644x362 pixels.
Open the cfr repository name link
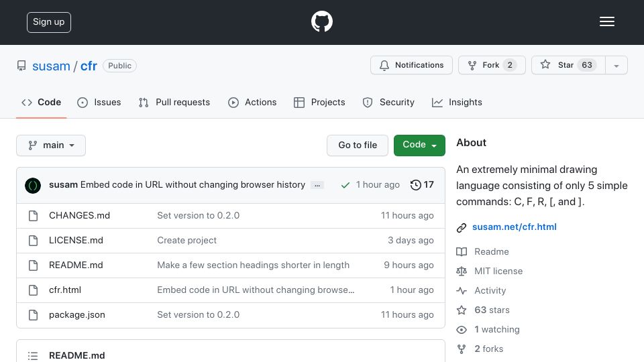tap(89, 66)
